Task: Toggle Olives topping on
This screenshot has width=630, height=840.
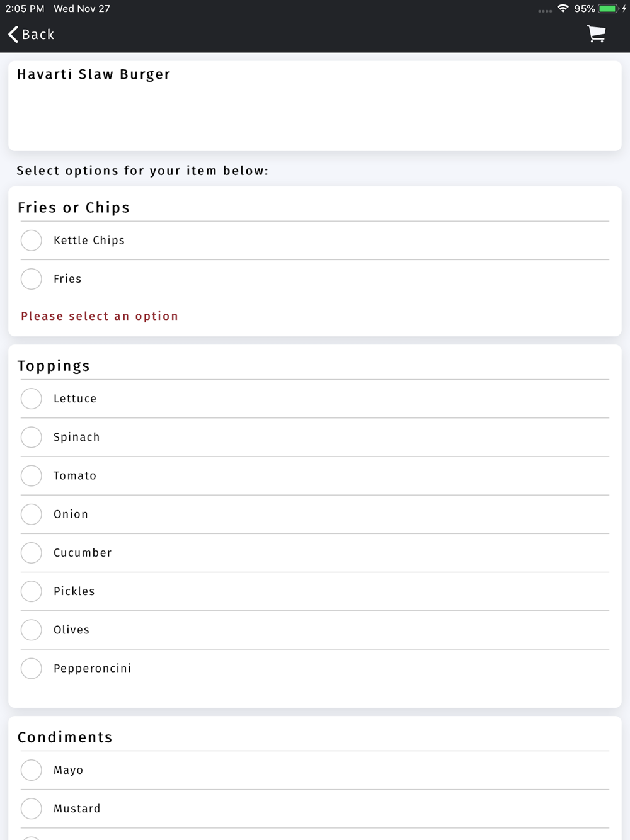Action: [31, 630]
